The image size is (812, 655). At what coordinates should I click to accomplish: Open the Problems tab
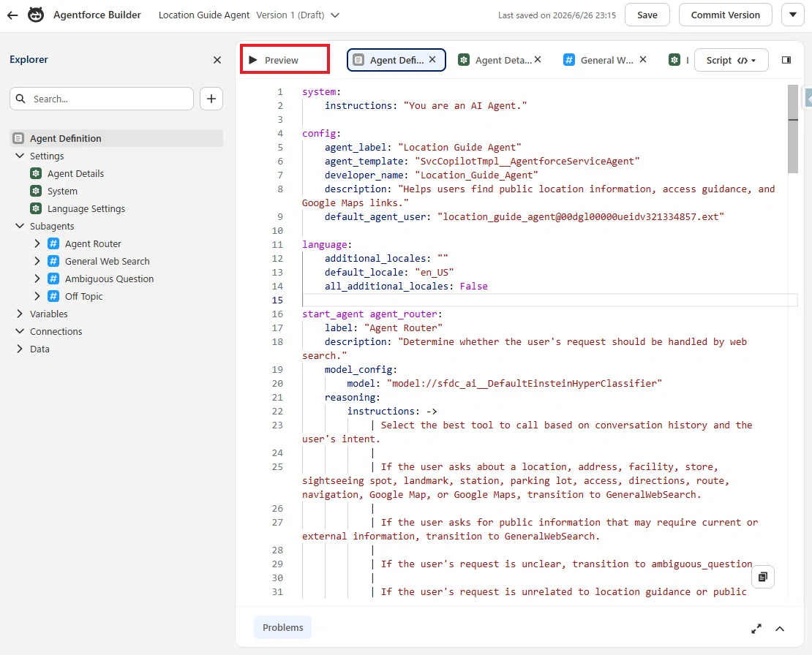pyautogui.click(x=283, y=627)
